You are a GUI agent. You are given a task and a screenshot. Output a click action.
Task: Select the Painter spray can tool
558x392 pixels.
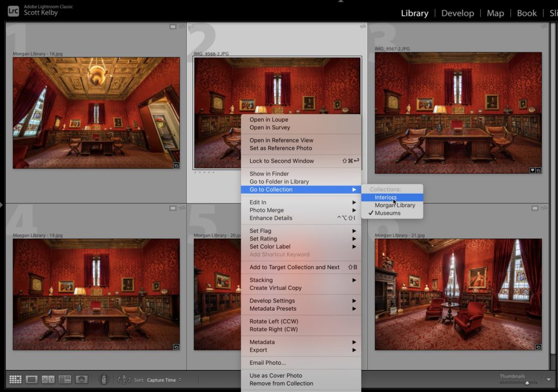(104, 379)
